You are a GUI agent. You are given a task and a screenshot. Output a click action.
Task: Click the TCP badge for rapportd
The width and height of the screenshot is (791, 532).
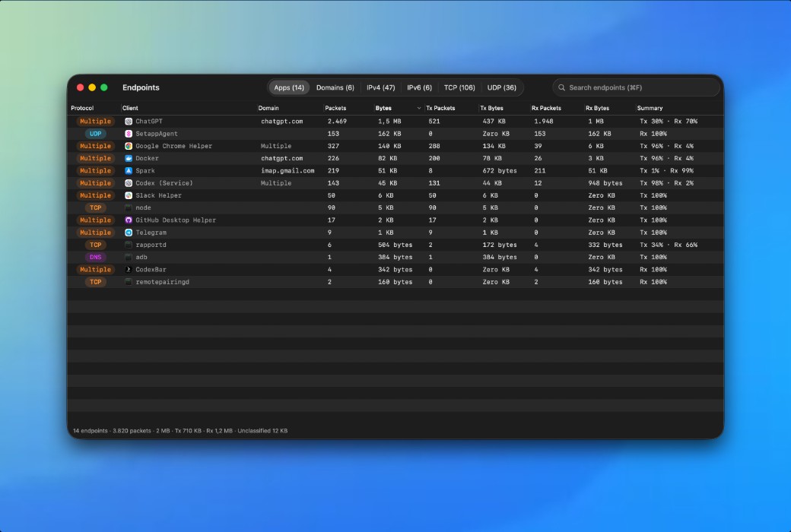pos(95,245)
